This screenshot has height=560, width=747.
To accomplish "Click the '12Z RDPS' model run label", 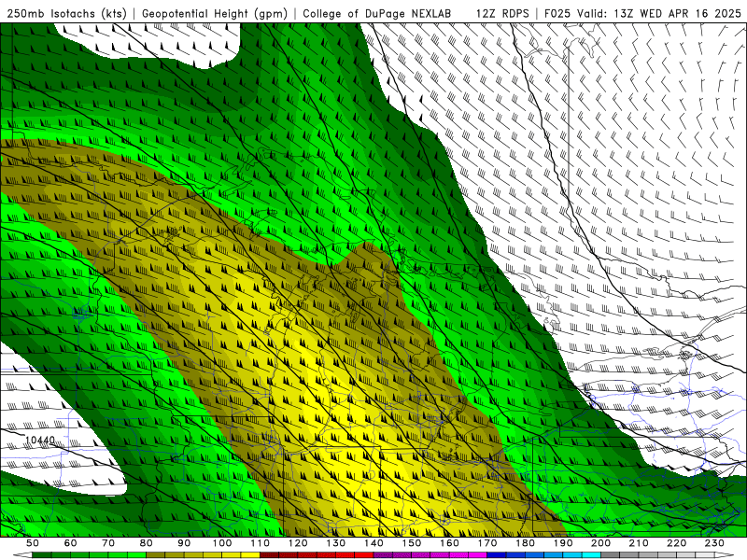I will point(502,14).
